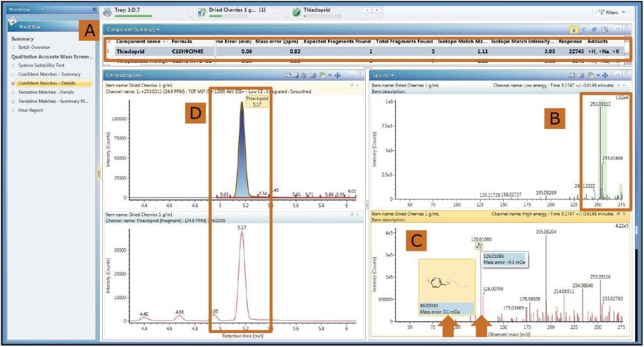
Task: Click the Thiacloprid green check status icon
Action: [296, 12]
